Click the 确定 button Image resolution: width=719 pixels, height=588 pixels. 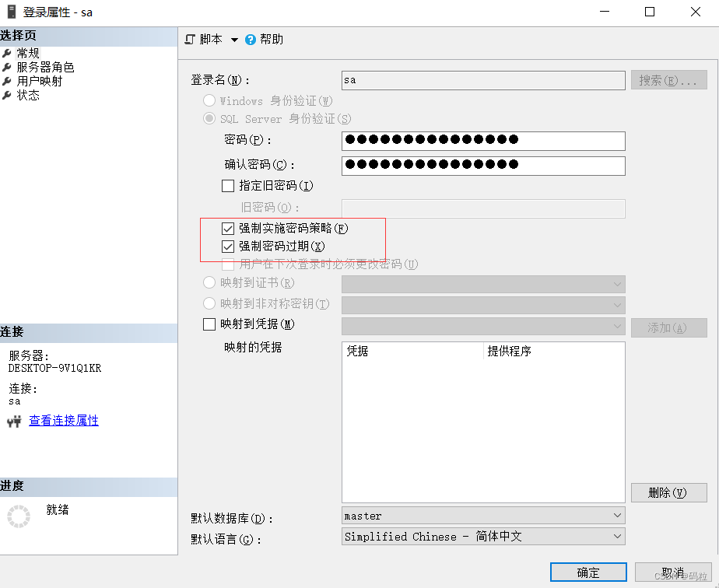click(x=588, y=572)
